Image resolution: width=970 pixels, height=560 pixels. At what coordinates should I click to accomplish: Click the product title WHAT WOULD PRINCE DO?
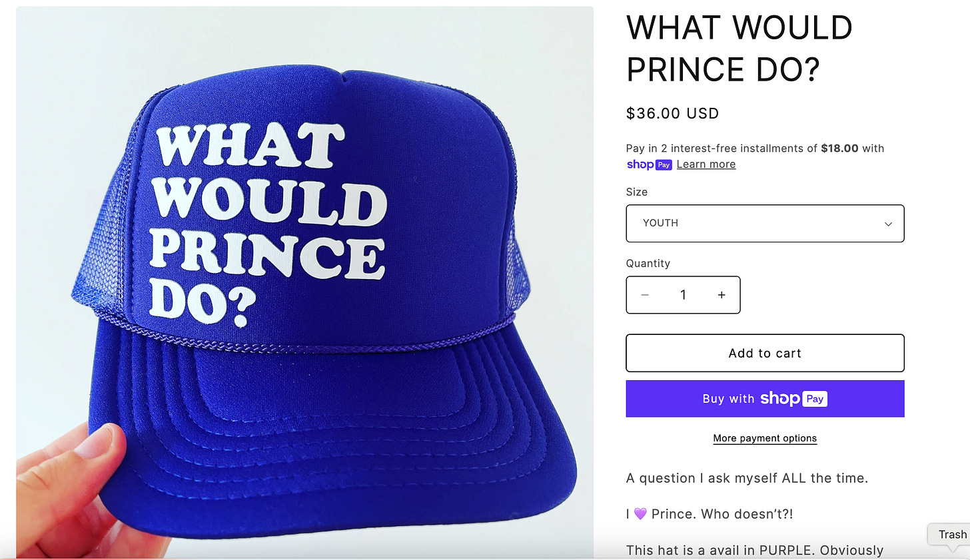click(x=739, y=49)
